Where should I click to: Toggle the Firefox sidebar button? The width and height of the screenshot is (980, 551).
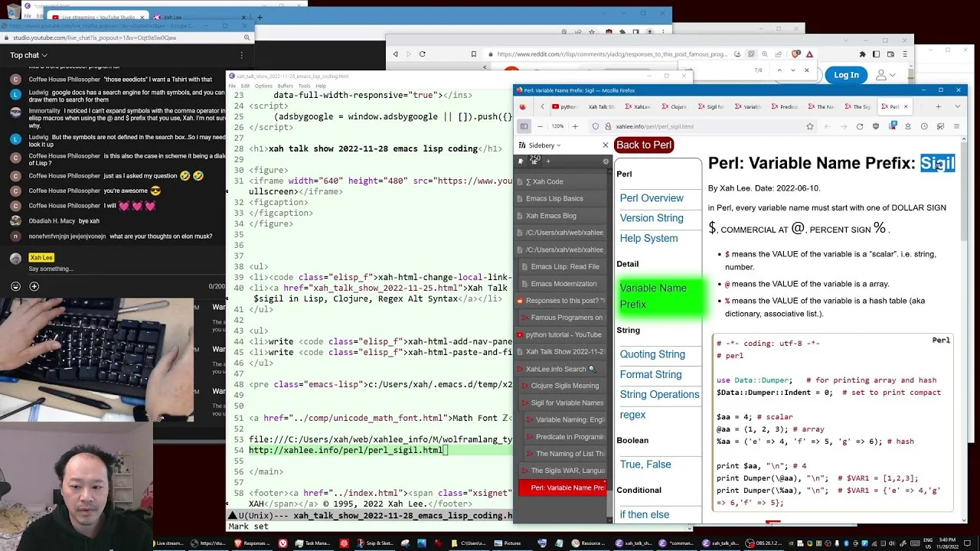pos(524,126)
